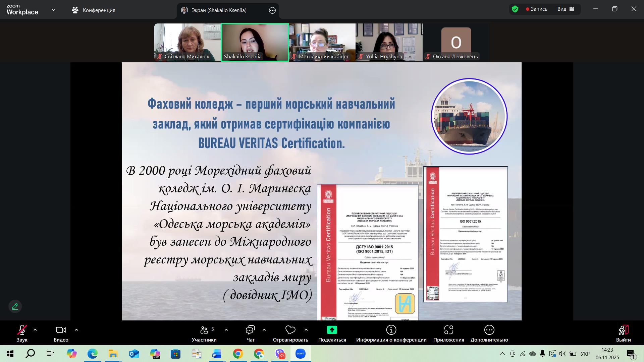
Task: Click the green encryption shield icon
Action: (x=515, y=9)
